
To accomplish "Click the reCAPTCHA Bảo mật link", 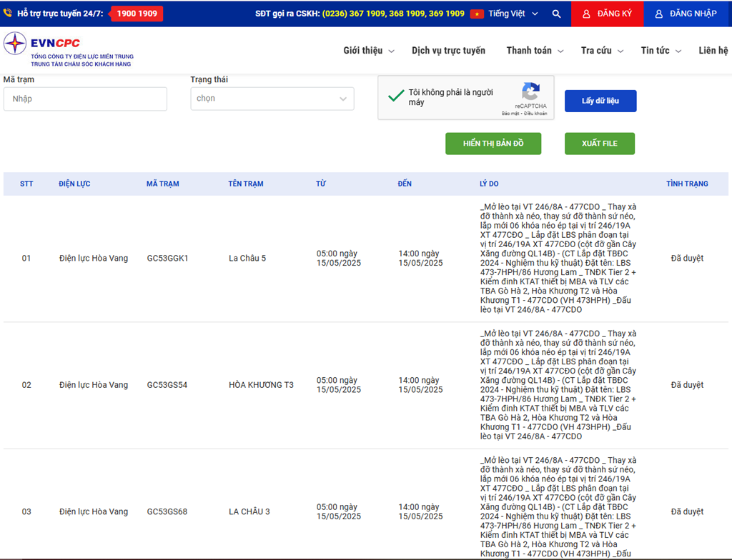I will coord(510,114).
